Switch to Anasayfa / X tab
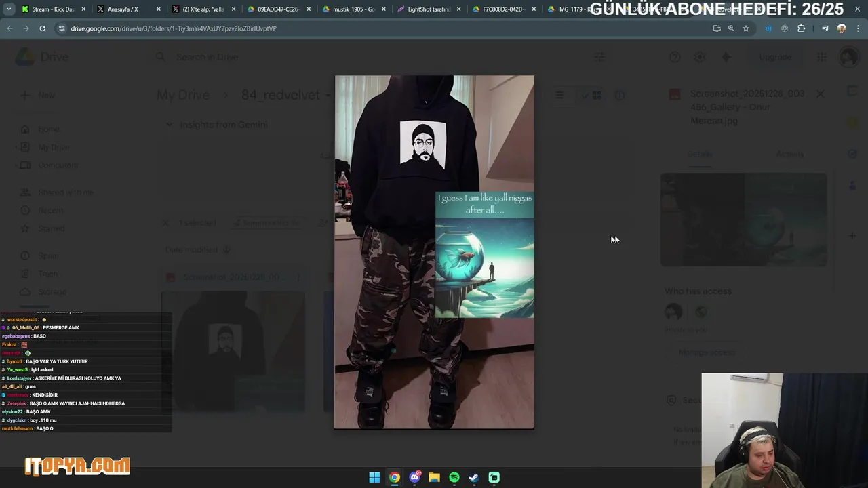 [x=127, y=9]
